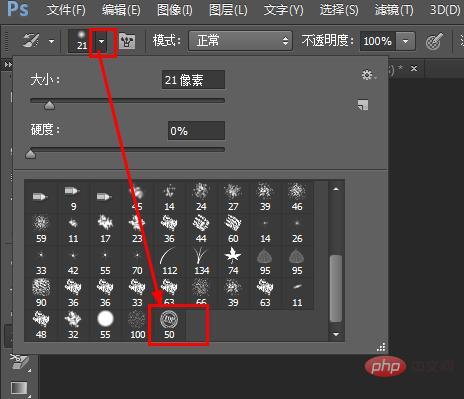Open the Type (文字) menu

(x=283, y=10)
